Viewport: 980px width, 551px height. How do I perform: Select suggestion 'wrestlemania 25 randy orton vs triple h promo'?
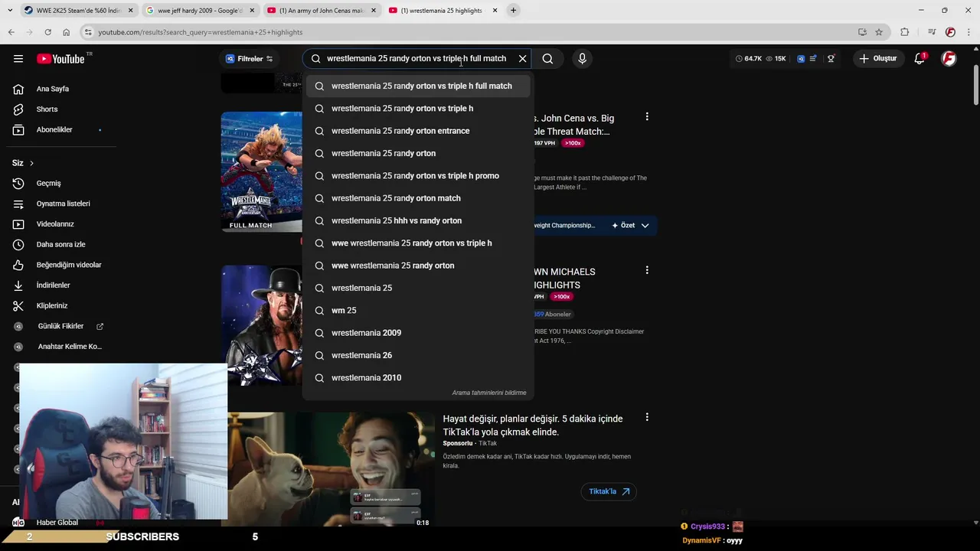[419, 176]
